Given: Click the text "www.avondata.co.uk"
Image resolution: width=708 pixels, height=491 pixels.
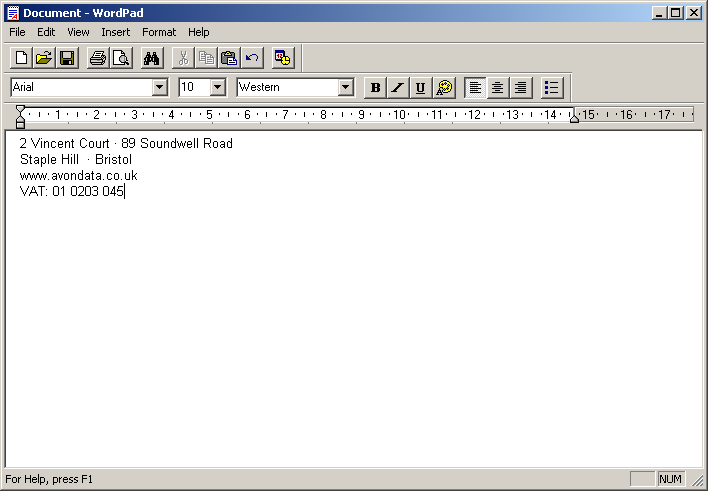Looking at the screenshot, I should pyautogui.click(x=79, y=176).
